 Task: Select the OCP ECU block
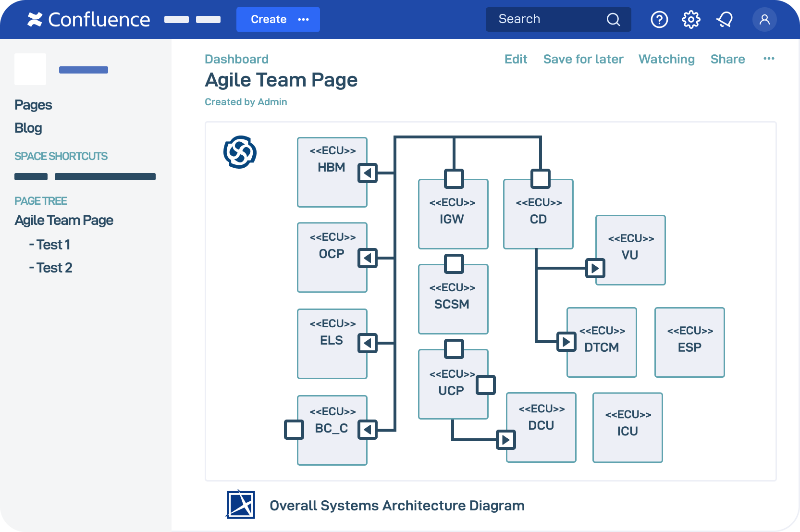[x=332, y=258]
